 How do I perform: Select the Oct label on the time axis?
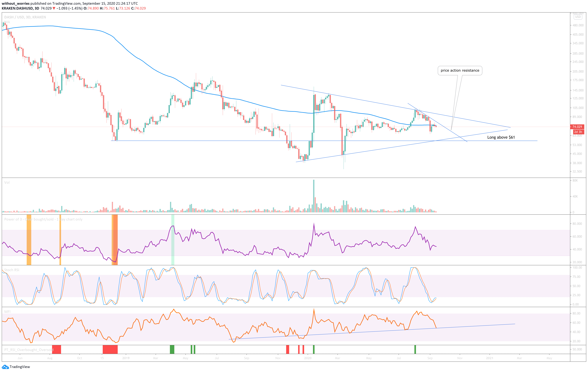(79, 358)
